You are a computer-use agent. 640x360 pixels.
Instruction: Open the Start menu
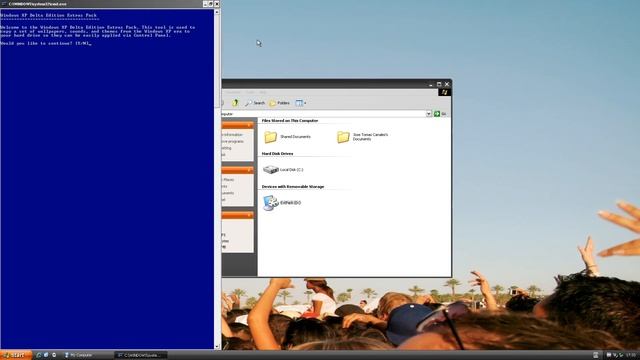click(16, 355)
